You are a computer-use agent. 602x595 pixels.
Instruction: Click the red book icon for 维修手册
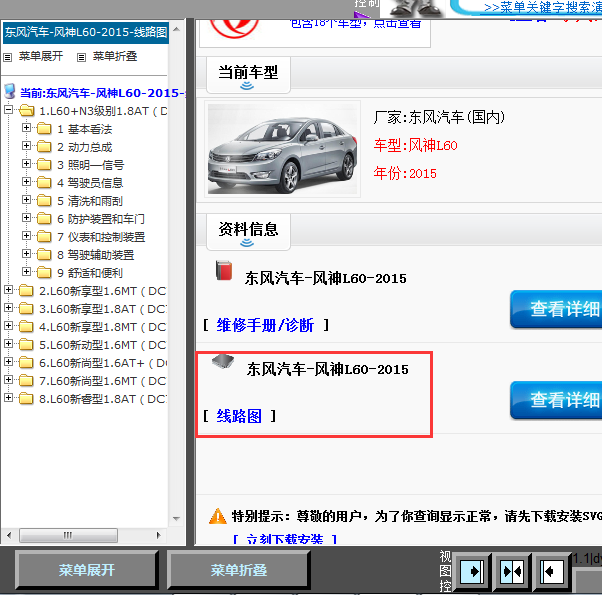(x=223, y=270)
